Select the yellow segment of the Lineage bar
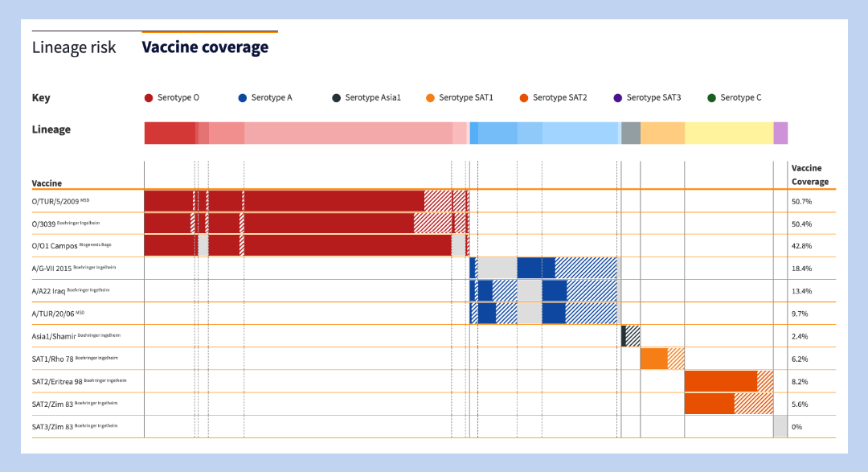 point(729,133)
